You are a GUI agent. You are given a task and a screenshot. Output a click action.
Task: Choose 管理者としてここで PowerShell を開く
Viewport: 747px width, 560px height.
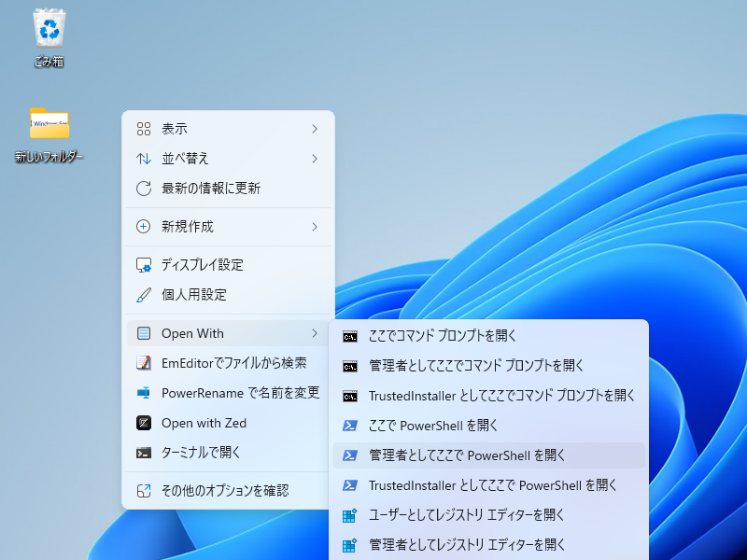click(467, 455)
